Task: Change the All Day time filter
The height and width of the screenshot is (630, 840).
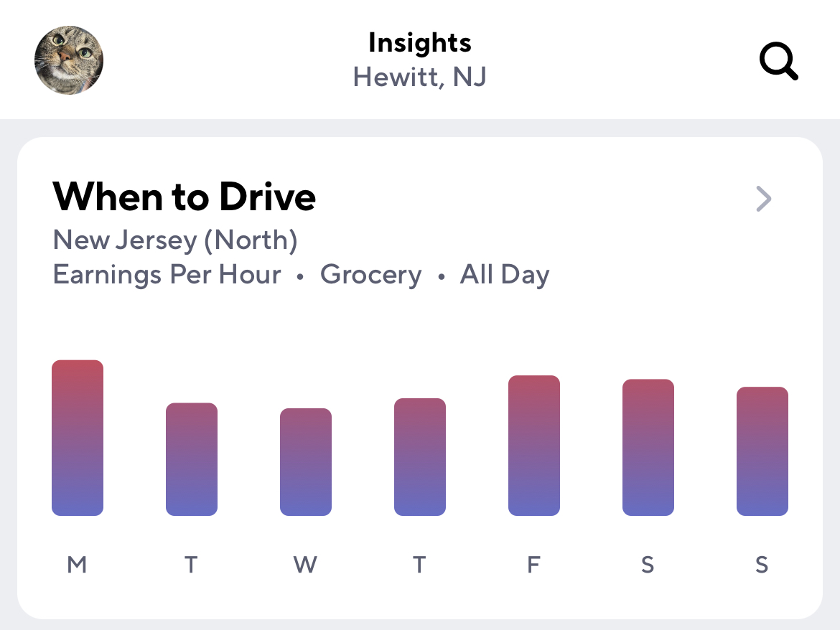Action: 505,275
